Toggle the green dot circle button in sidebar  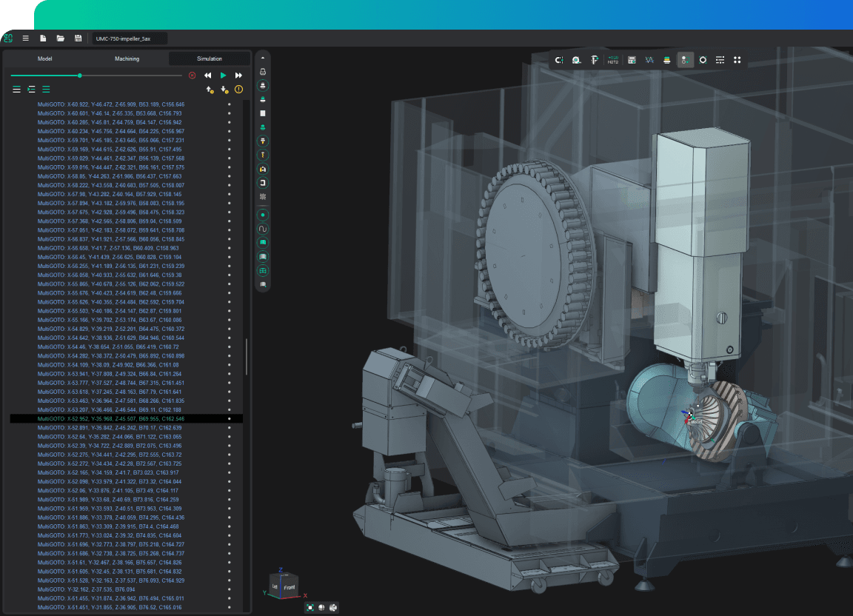(262, 214)
